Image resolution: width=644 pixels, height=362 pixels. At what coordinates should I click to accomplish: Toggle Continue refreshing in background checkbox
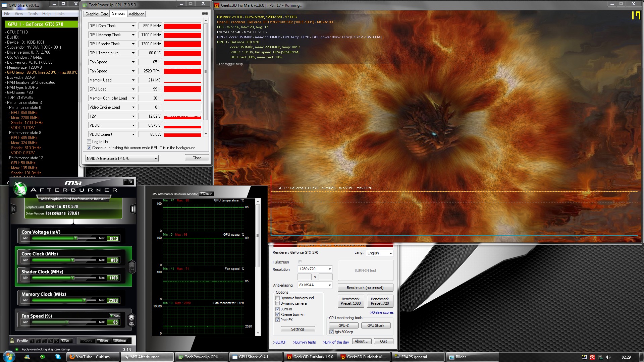[x=89, y=148]
